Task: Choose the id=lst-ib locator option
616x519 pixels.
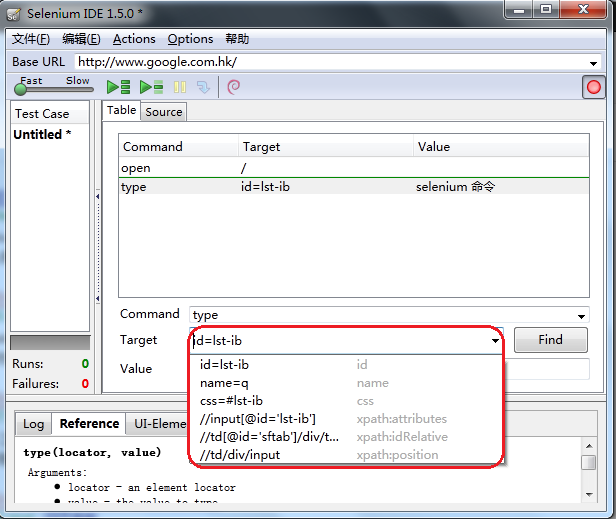Action: click(x=346, y=365)
